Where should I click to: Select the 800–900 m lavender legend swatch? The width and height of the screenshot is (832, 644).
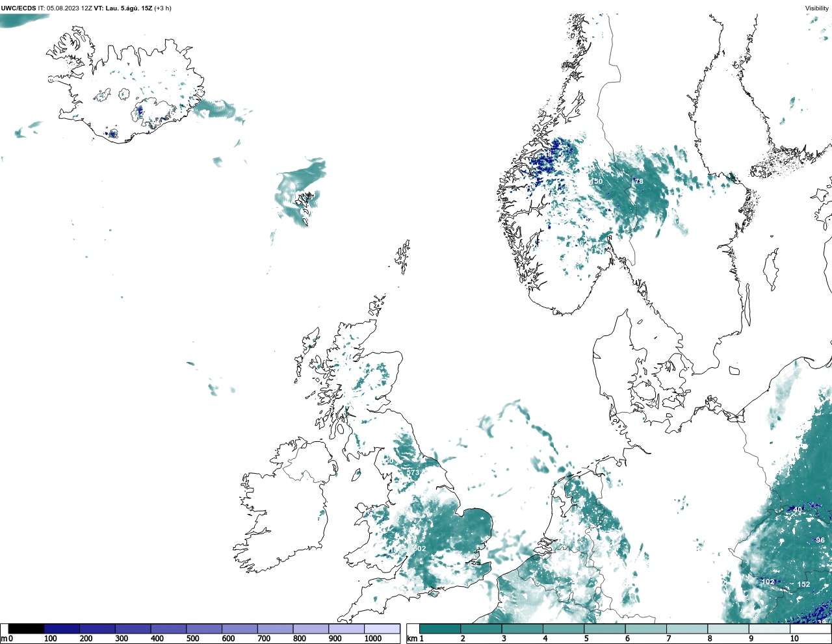click(x=311, y=628)
